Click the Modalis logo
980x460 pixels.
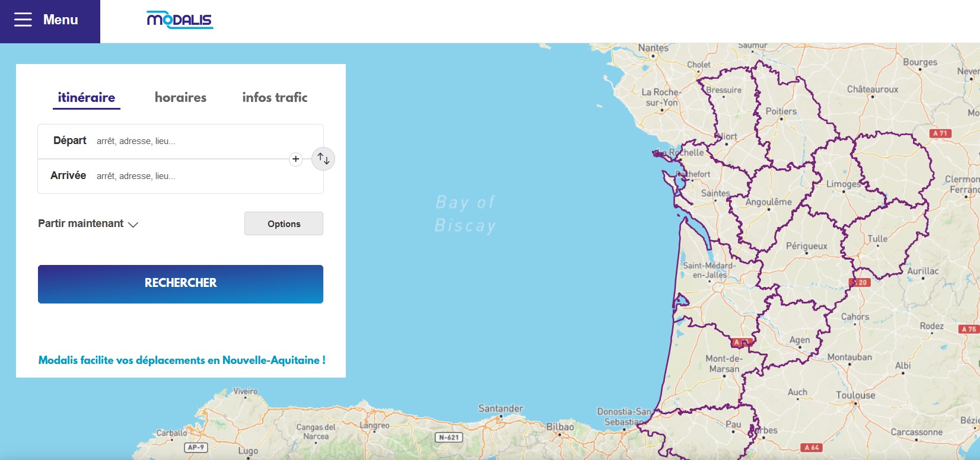pos(180,20)
